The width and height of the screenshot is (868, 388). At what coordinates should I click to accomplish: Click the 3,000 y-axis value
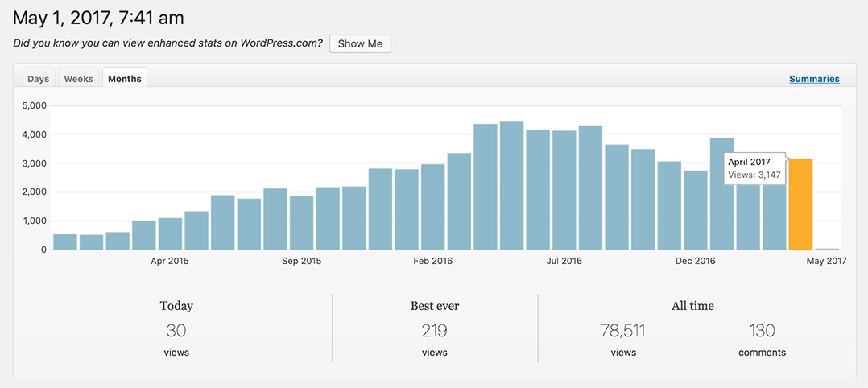pyautogui.click(x=34, y=163)
